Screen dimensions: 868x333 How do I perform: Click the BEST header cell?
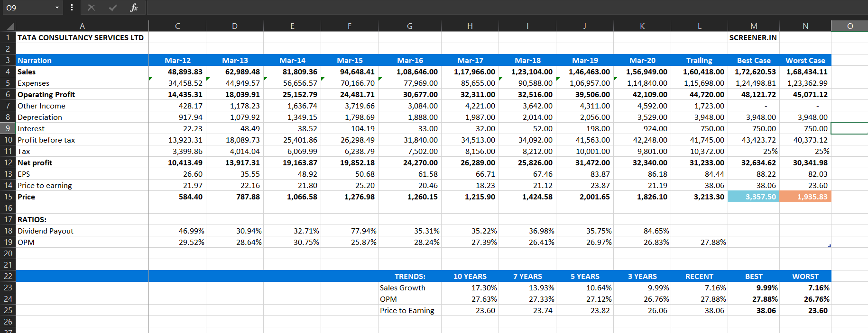754,276
